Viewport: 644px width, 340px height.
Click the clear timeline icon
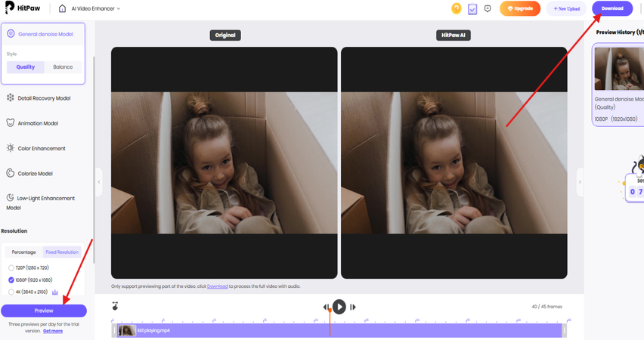pyautogui.click(x=116, y=306)
